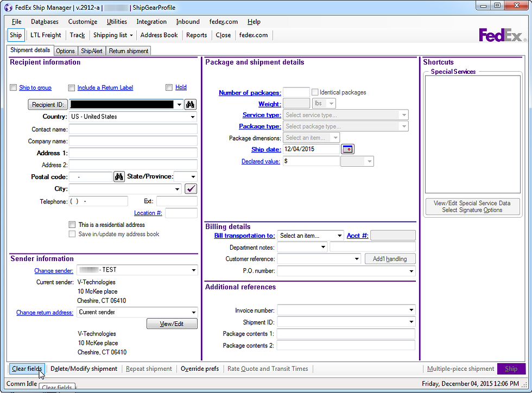Open the Help menu

click(x=254, y=22)
